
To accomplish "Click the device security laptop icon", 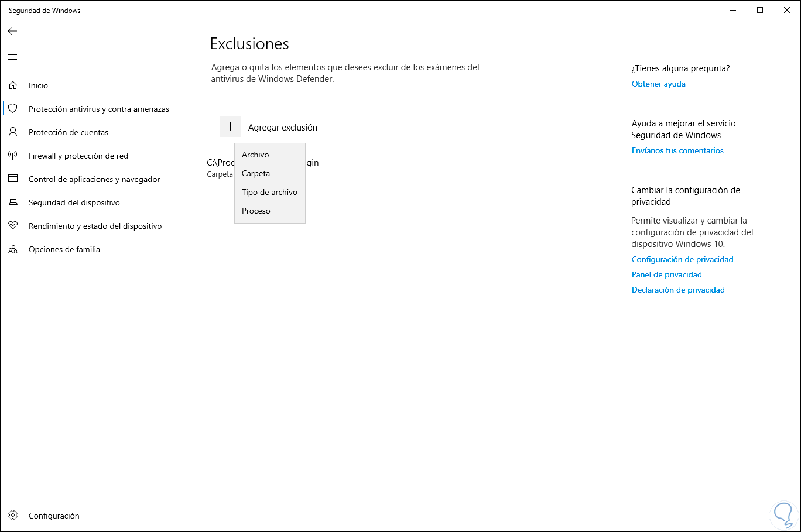I will click(x=13, y=202).
